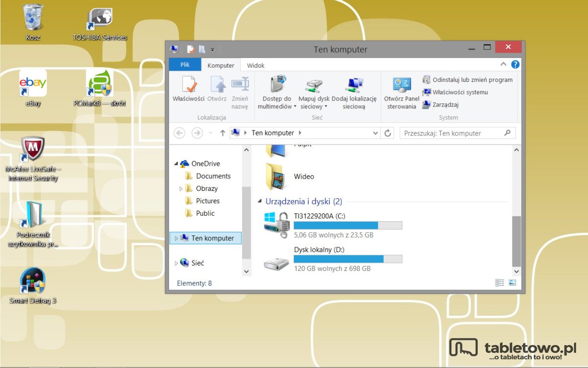Open Documents under OneDrive

[208, 176]
